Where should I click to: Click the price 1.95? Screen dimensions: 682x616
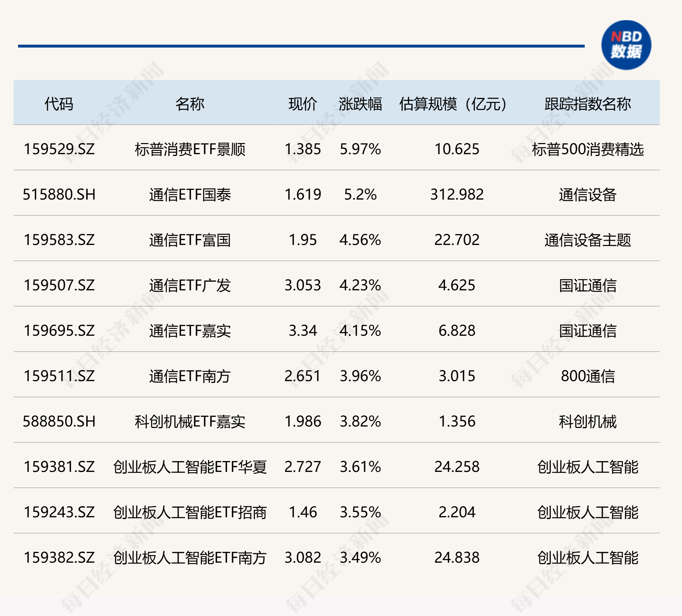(303, 240)
